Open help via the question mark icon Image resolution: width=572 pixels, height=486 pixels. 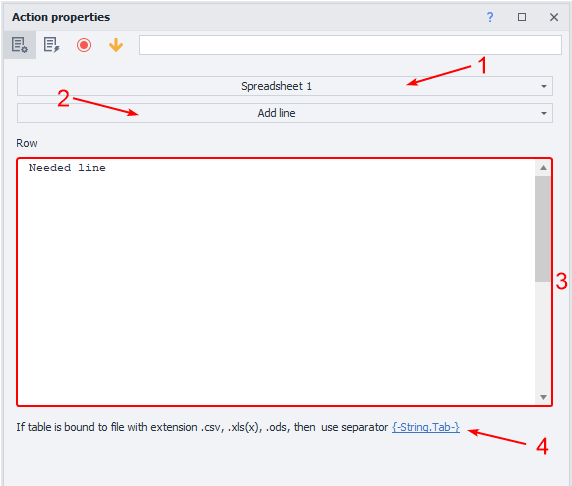pos(490,17)
